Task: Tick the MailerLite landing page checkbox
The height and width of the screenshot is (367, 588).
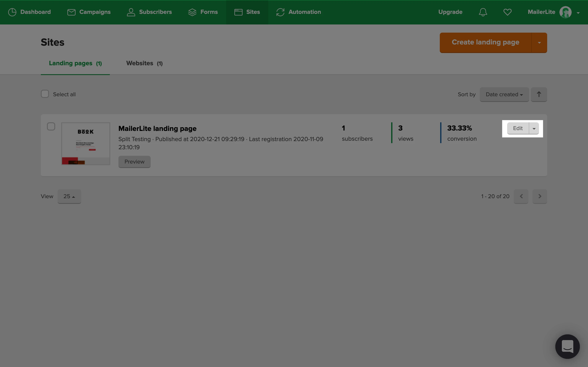Action: [x=51, y=126]
